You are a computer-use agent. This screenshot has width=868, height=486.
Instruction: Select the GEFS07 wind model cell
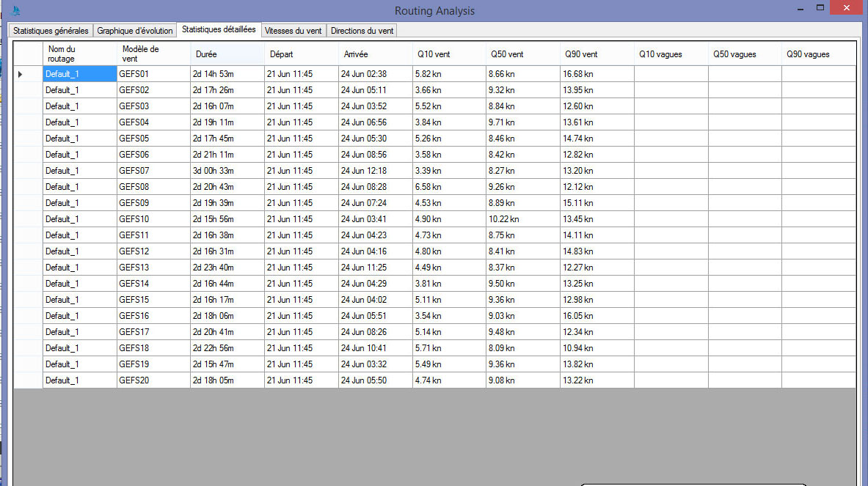coord(153,171)
